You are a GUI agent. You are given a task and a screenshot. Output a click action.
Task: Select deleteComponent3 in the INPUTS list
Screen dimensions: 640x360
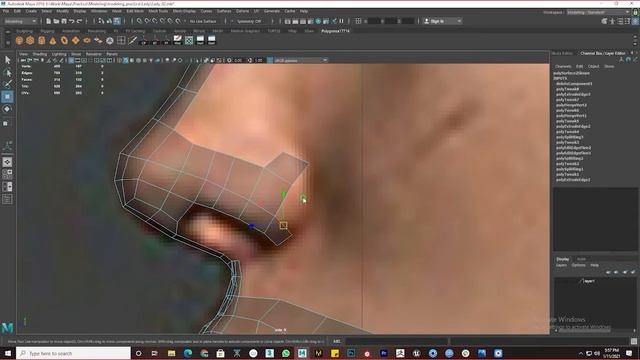[573, 84]
